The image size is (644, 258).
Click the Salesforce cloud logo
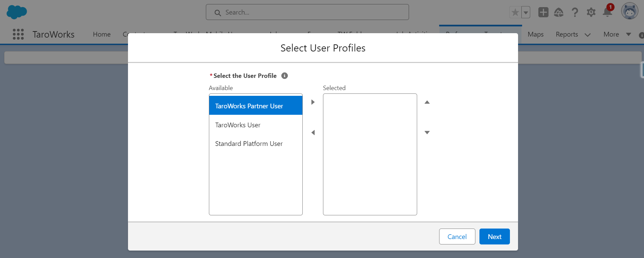coord(17,12)
